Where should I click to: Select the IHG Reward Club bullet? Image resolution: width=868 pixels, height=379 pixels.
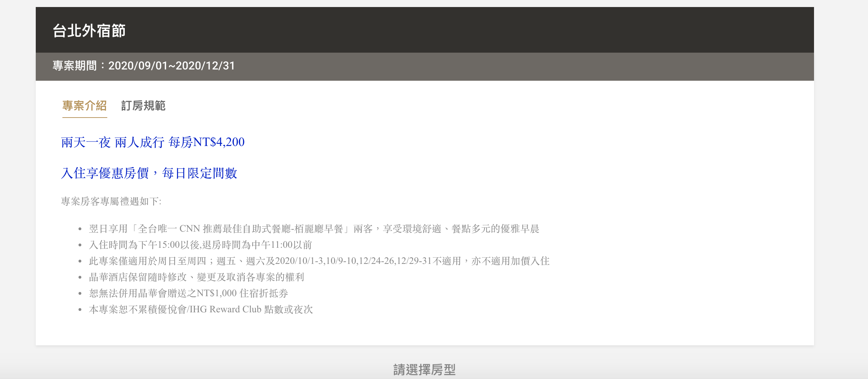coord(201,310)
